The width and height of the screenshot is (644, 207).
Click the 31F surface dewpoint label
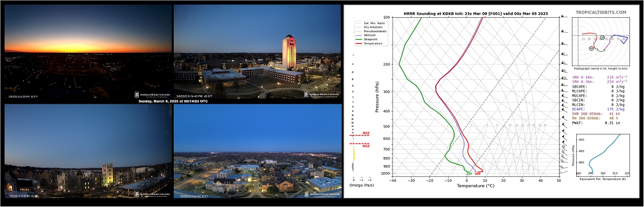click(469, 174)
